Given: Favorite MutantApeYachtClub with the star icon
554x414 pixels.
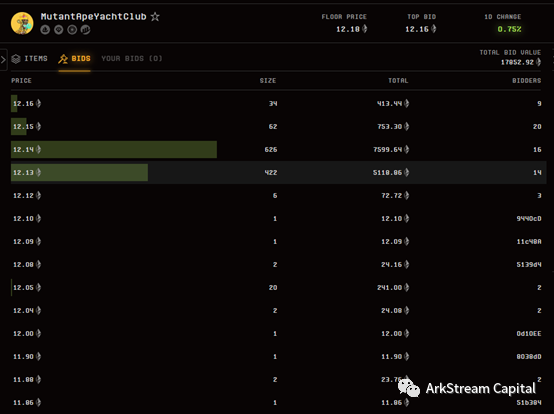Looking at the screenshot, I should tap(155, 17).
